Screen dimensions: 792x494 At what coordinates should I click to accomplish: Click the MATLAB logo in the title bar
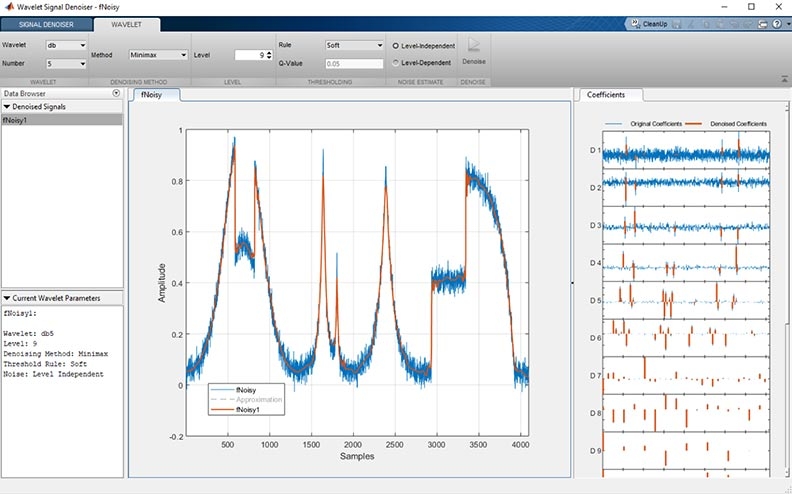9,7
